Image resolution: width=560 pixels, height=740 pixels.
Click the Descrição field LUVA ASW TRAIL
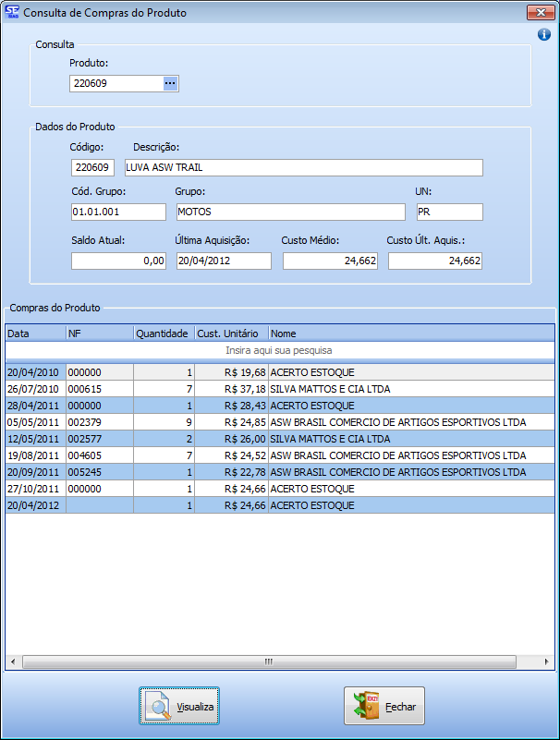point(303,167)
